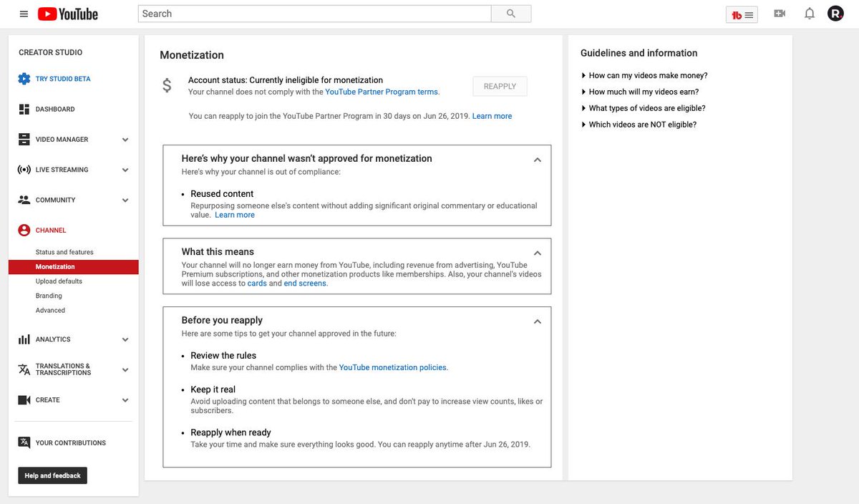Click the 'Reapply when ready' tip text
The height and width of the screenshot is (504, 859).
click(230, 432)
